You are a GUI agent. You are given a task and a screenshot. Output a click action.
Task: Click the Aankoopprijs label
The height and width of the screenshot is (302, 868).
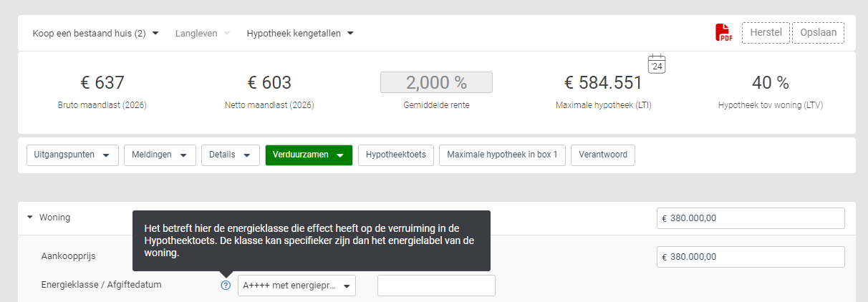click(69, 255)
